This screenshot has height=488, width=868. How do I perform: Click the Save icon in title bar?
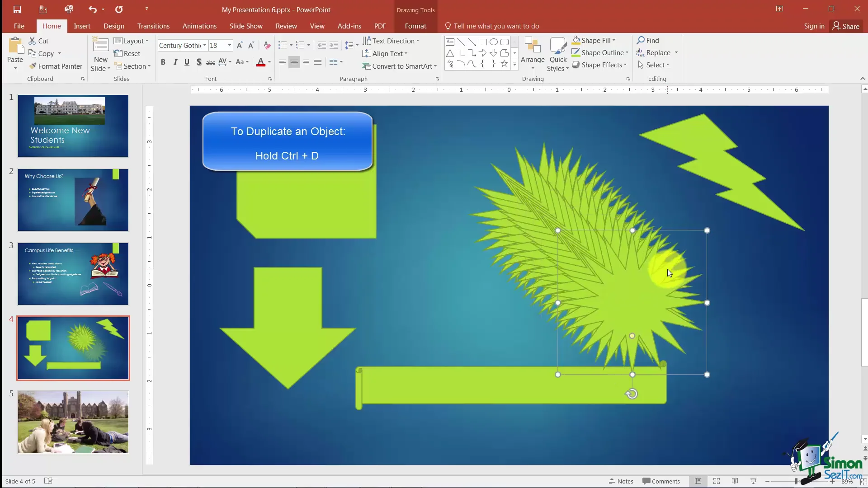tap(17, 9)
